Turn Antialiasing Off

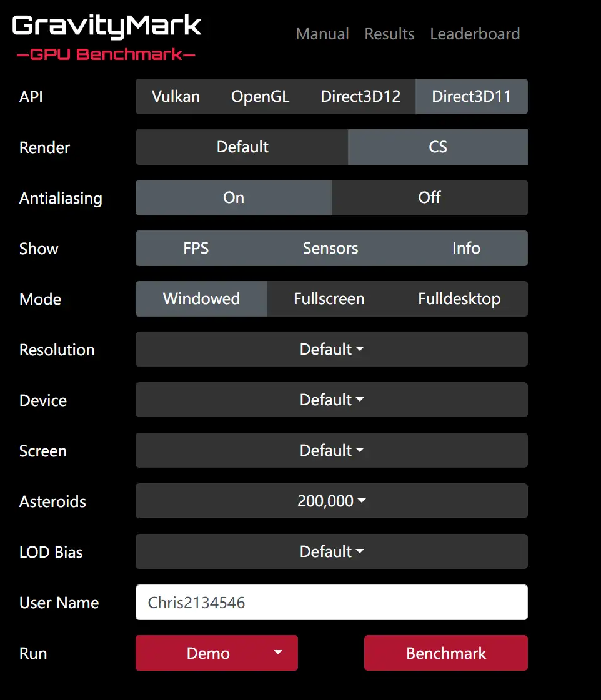(430, 197)
